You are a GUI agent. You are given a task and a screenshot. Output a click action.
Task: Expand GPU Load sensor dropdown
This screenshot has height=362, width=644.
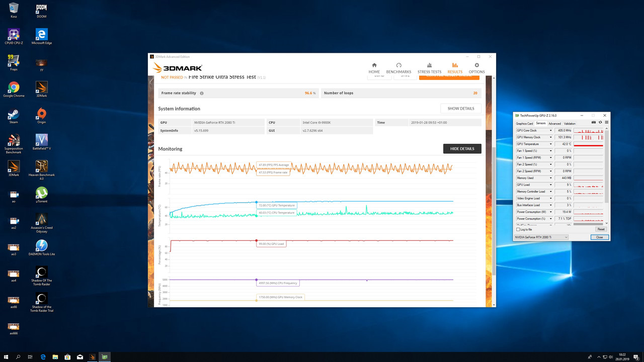coord(551,185)
